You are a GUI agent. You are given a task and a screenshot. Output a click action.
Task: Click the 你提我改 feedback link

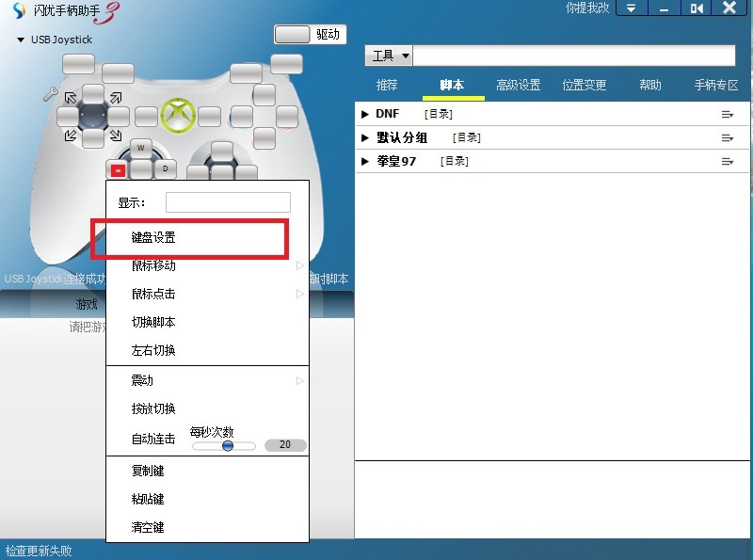point(587,8)
